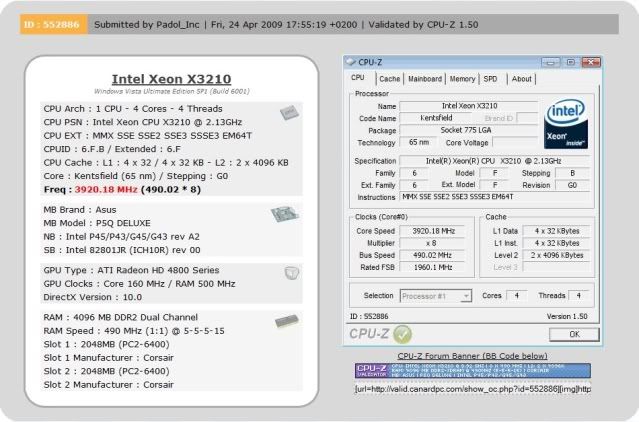Click the CPU-Z Forum Banner link

pos(472,356)
